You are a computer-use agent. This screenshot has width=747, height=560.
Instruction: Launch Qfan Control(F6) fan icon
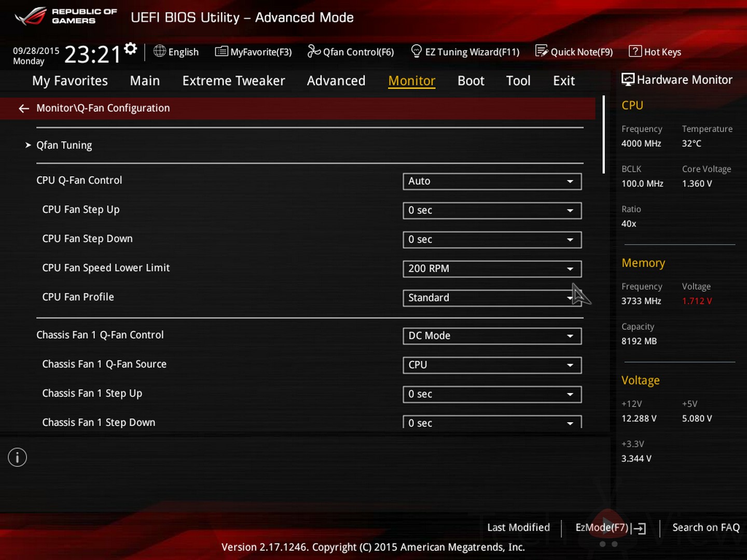click(314, 51)
